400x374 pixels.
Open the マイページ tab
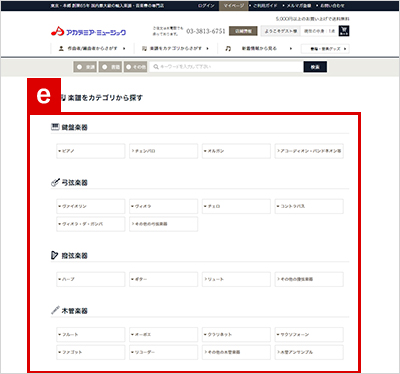[x=234, y=6]
